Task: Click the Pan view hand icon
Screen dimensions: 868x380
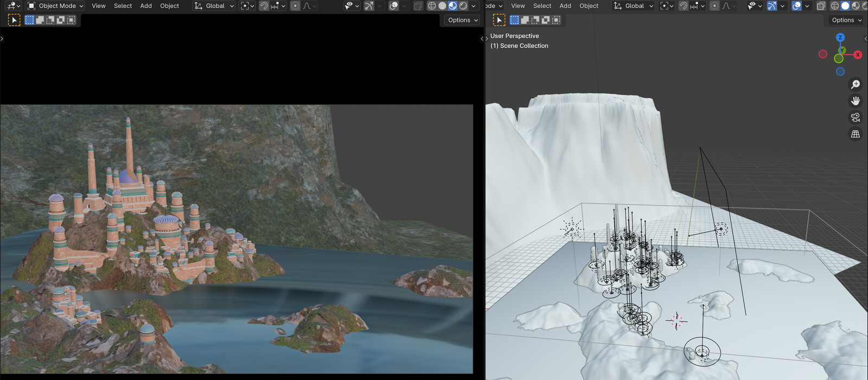Action: pos(856,101)
